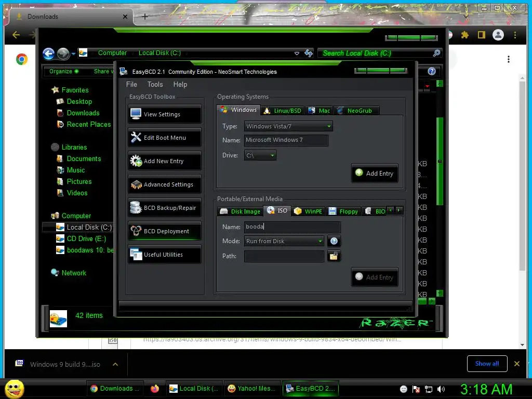The width and height of the screenshot is (532, 399).
Task: Switch to the Windows OS tab
Action: (x=238, y=110)
